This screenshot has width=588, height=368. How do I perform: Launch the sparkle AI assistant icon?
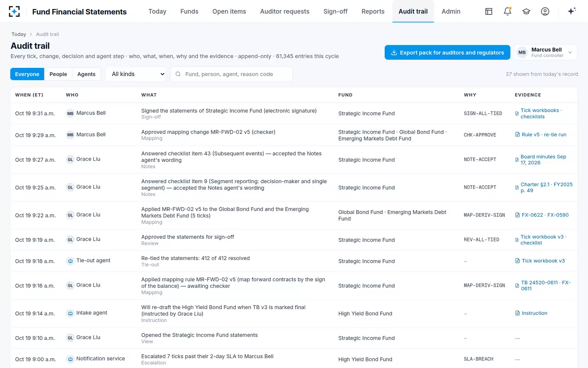point(572,11)
